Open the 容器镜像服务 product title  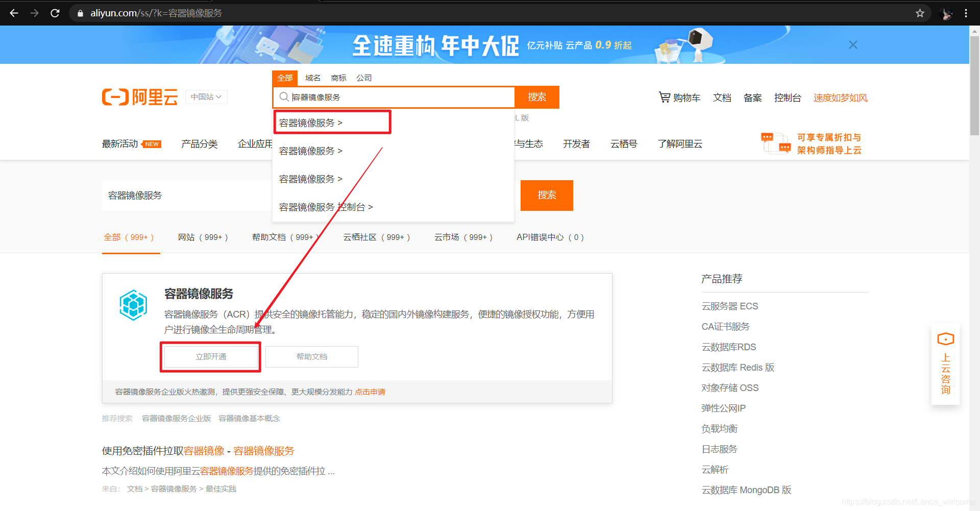coord(199,294)
